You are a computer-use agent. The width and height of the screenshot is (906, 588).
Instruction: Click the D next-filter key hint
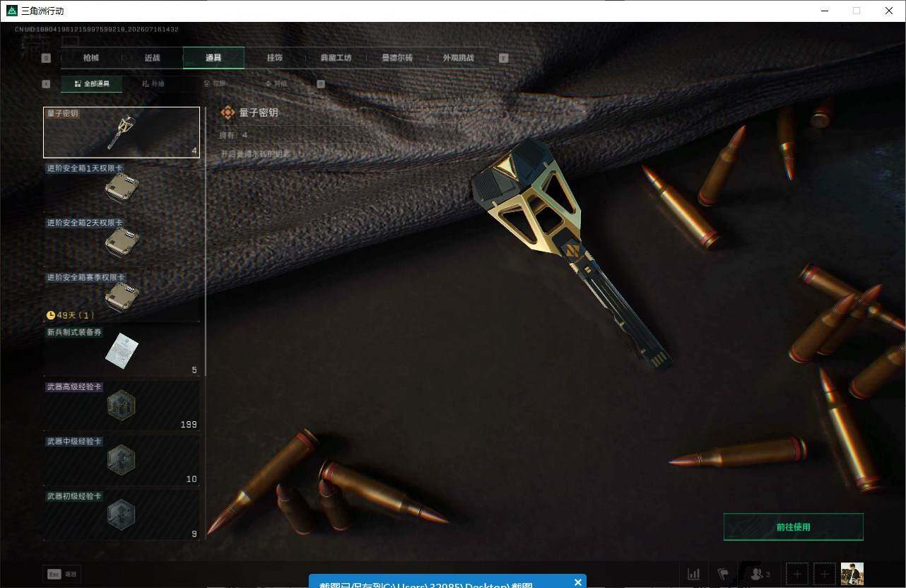pyautogui.click(x=321, y=83)
